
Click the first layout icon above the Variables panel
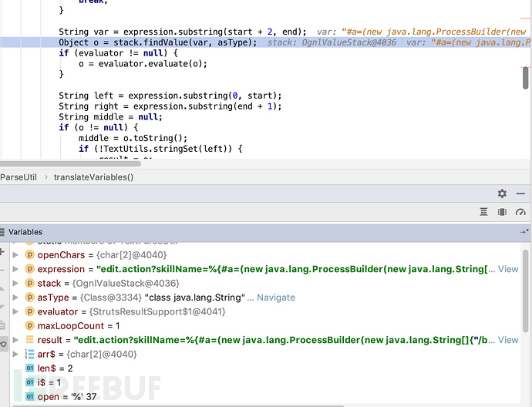pos(484,212)
